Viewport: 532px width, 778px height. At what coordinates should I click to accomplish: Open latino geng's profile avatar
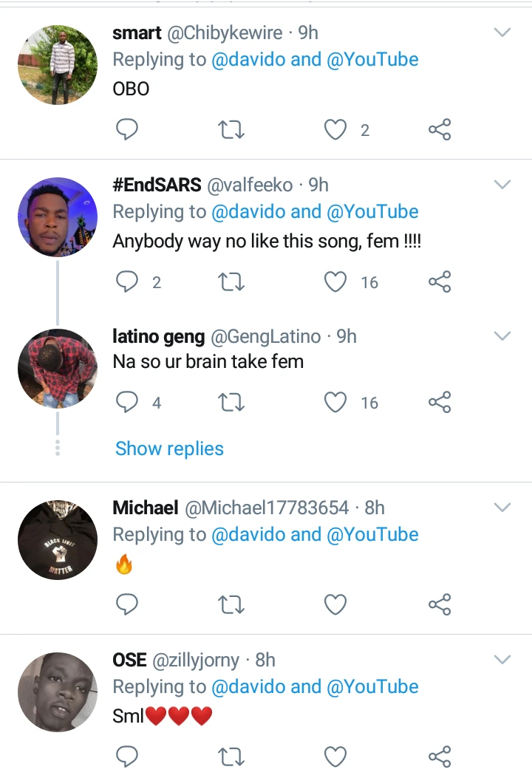pyautogui.click(x=58, y=369)
